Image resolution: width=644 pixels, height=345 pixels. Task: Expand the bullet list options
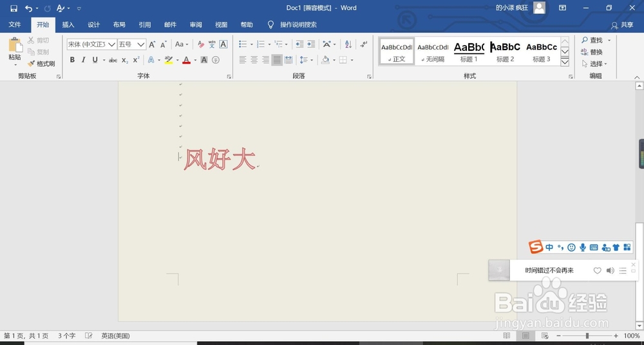point(251,44)
